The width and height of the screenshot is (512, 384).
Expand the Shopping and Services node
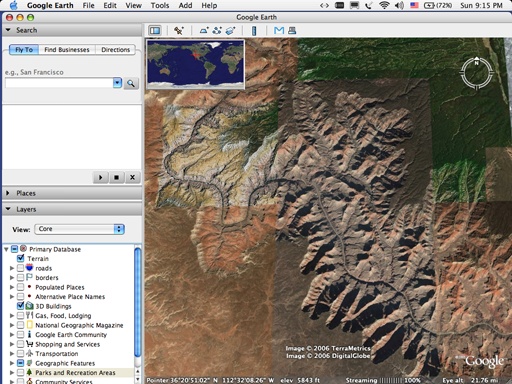click(12, 344)
